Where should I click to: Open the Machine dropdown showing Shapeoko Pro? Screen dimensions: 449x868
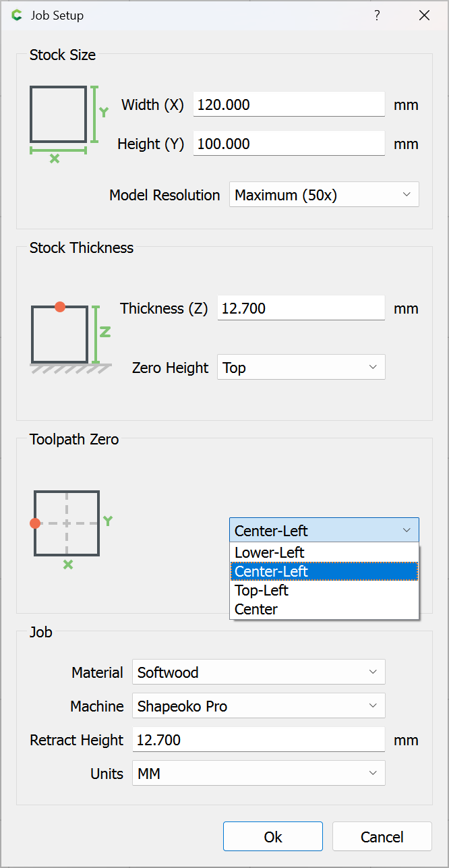(258, 706)
